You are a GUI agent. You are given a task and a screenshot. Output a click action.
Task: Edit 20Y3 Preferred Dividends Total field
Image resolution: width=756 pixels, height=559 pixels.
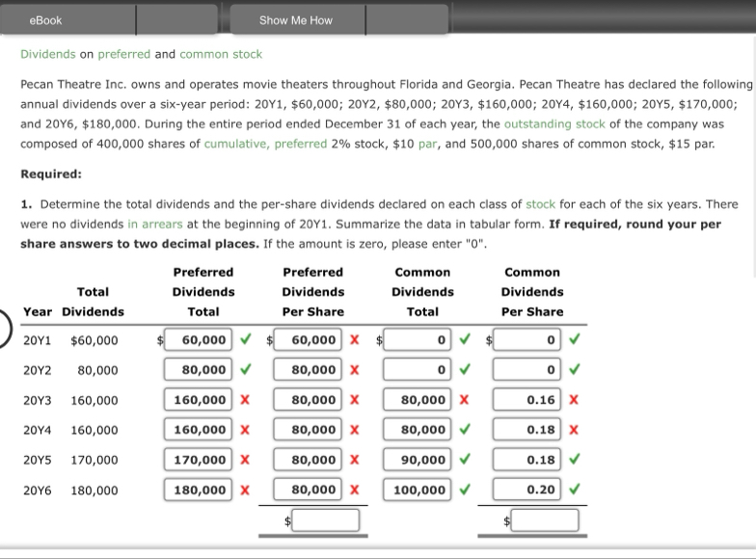(x=198, y=399)
